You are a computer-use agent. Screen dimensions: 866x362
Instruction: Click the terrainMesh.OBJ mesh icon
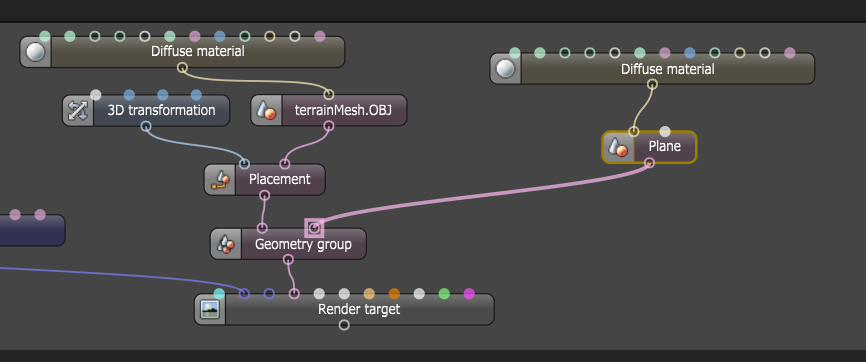tap(266, 111)
